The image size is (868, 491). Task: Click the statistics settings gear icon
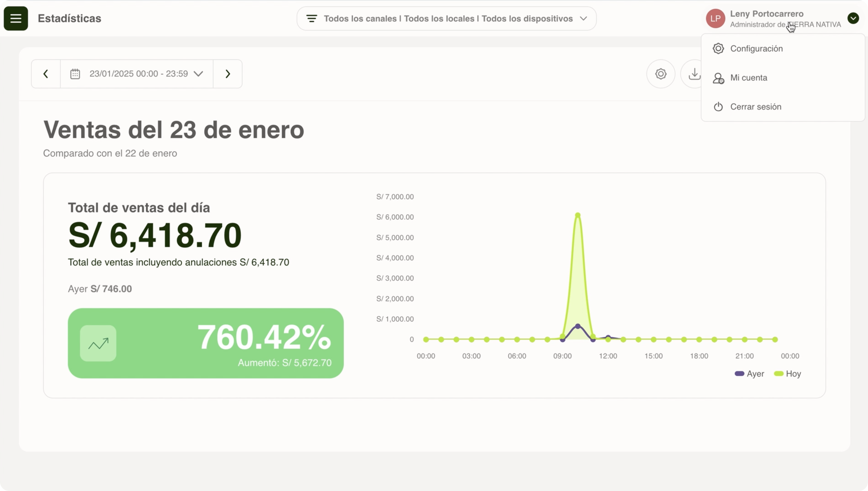tap(660, 74)
